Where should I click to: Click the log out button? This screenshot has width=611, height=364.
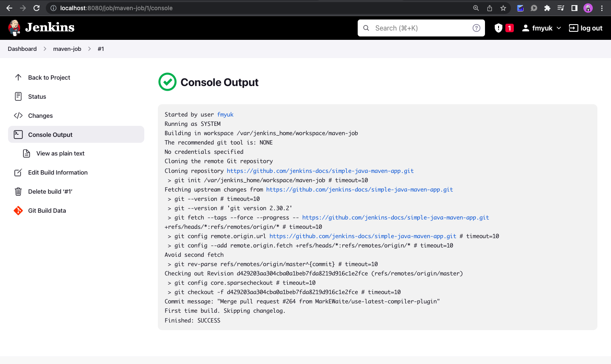point(586,28)
